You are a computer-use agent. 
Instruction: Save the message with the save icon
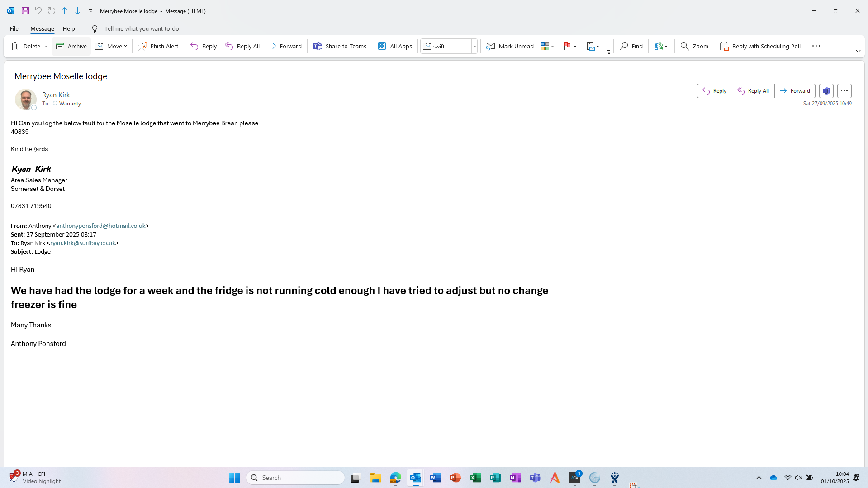[25, 11]
